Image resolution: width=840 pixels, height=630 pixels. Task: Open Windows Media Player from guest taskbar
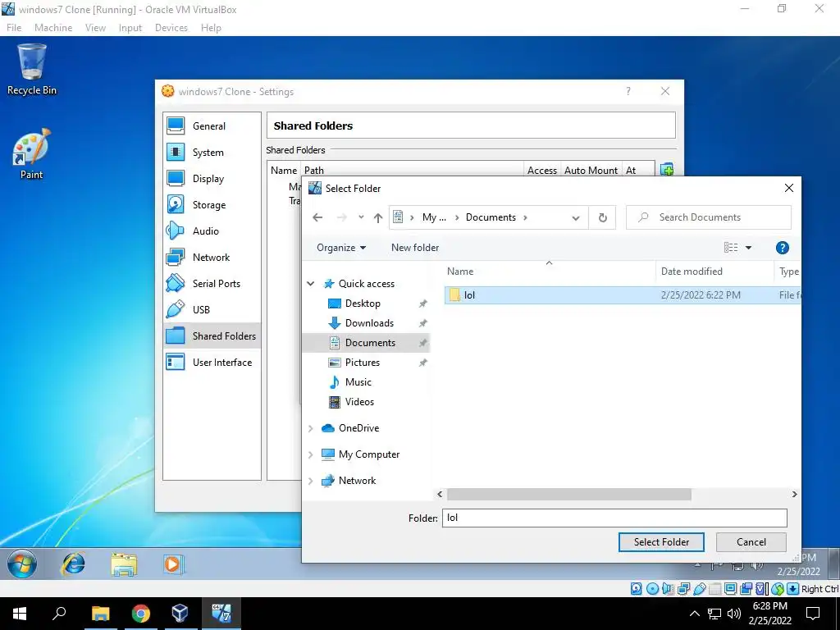[x=173, y=564]
